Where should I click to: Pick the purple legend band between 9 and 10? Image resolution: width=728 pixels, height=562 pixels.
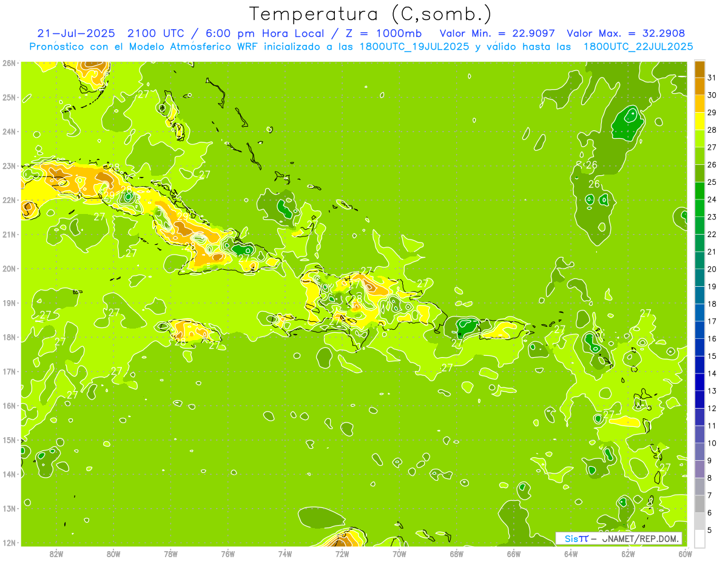click(x=699, y=452)
